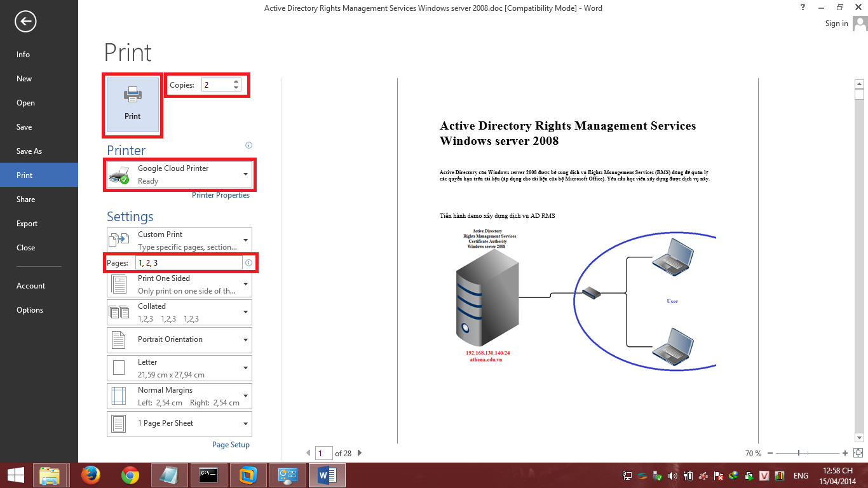The width and height of the screenshot is (868, 488).
Task: Launch Firefox from the taskbar
Action: pyautogui.click(x=91, y=475)
